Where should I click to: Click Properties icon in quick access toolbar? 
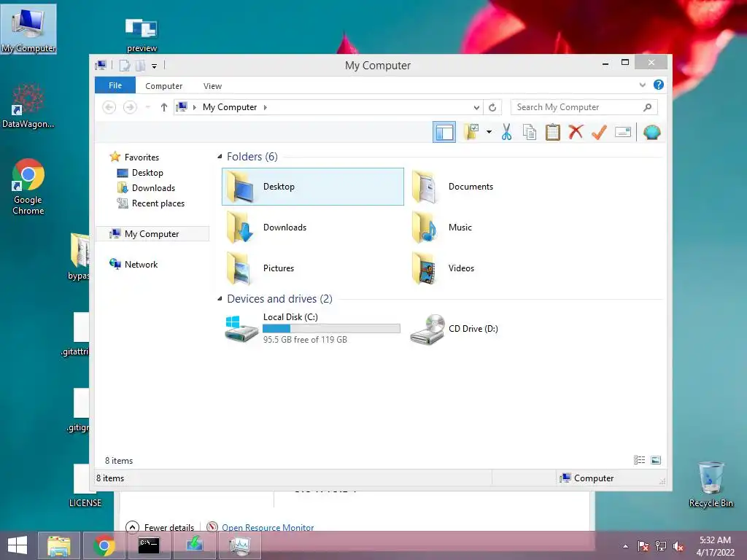(x=124, y=66)
